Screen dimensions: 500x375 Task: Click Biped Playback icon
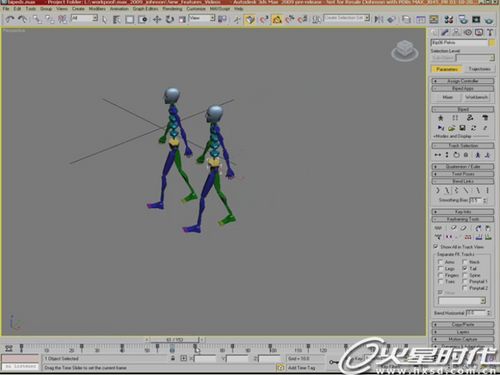[441, 128]
